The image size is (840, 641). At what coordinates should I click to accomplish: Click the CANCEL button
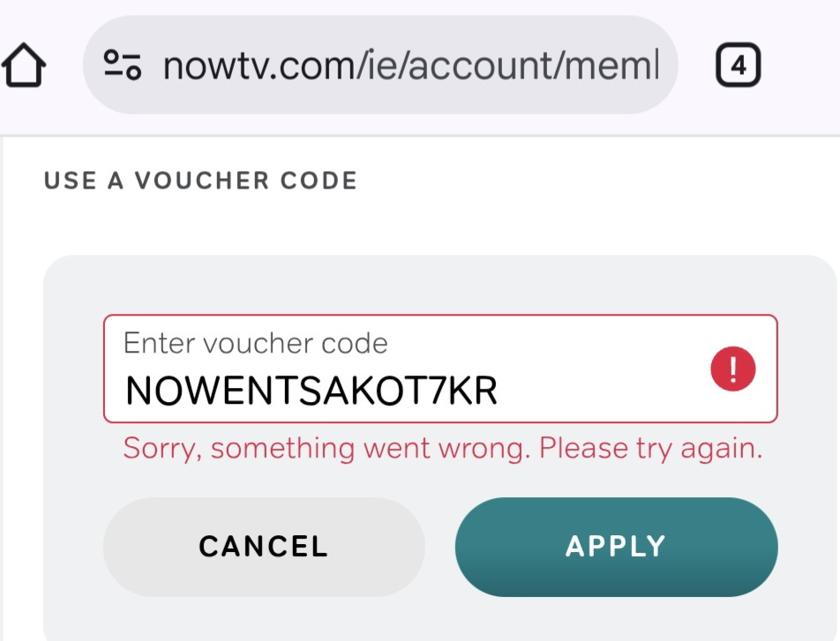coord(264,547)
